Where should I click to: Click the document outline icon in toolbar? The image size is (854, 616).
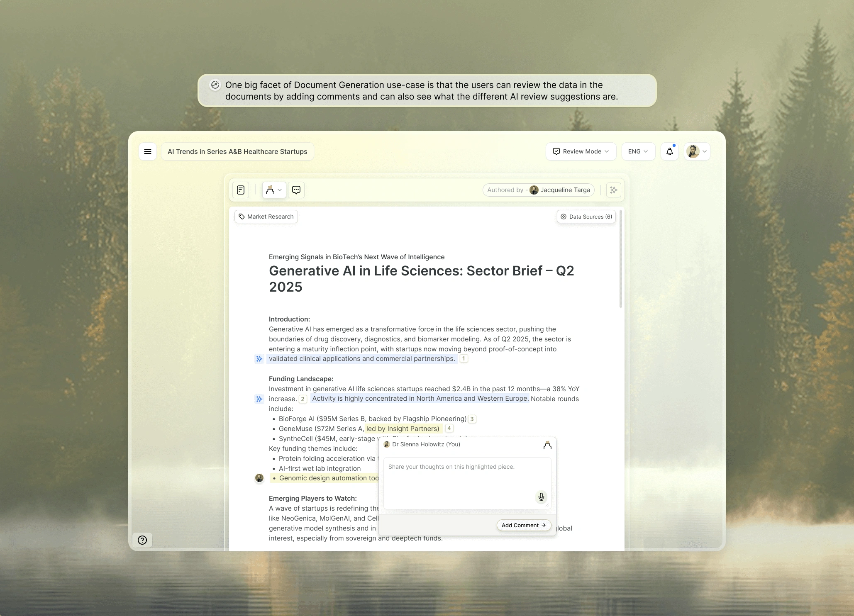pyautogui.click(x=241, y=190)
